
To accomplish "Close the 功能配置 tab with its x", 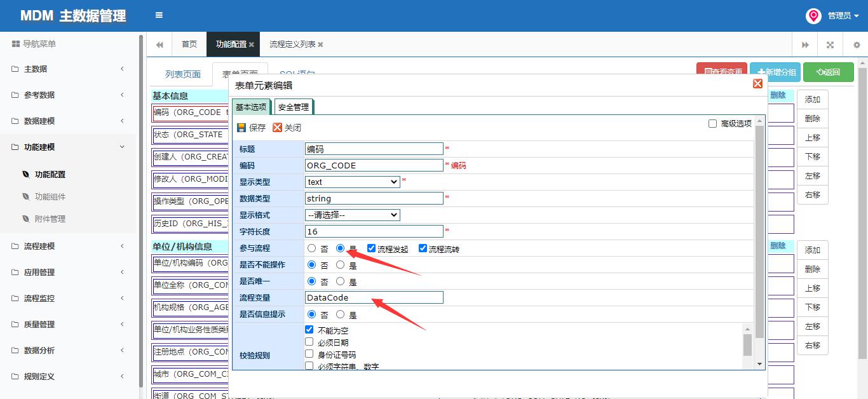I will pos(252,44).
